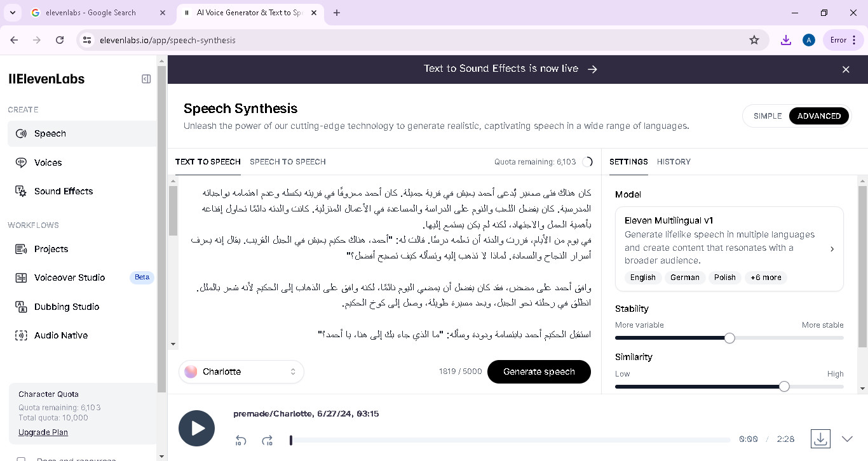Switch to ADVANCED mode
The image size is (868, 461).
818,116
